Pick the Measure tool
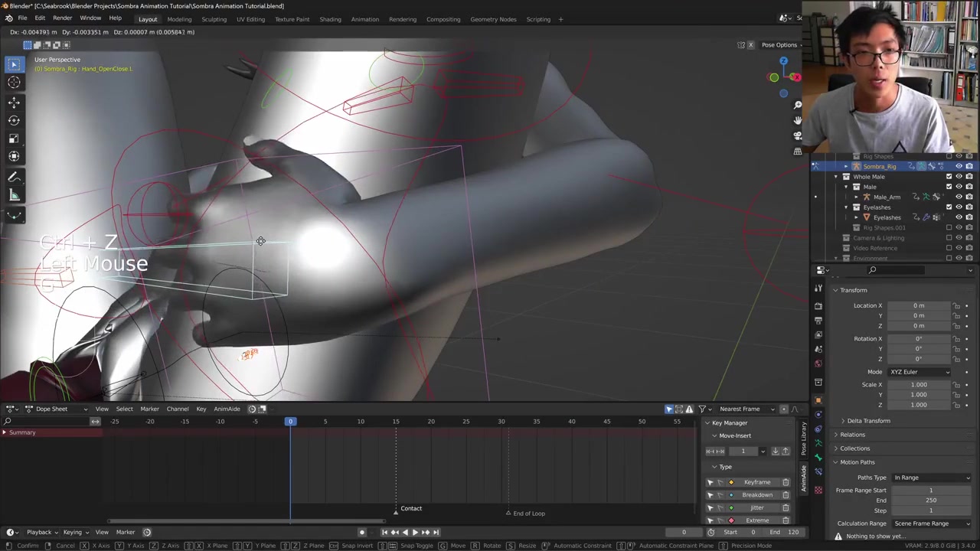This screenshot has height=551, width=980. point(14,196)
